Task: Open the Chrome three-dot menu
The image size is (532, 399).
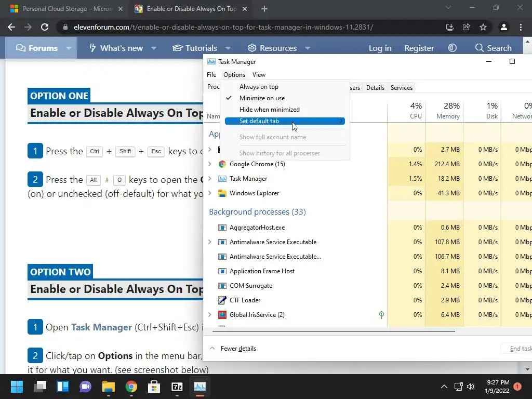Action: pyautogui.click(x=521, y=27)
